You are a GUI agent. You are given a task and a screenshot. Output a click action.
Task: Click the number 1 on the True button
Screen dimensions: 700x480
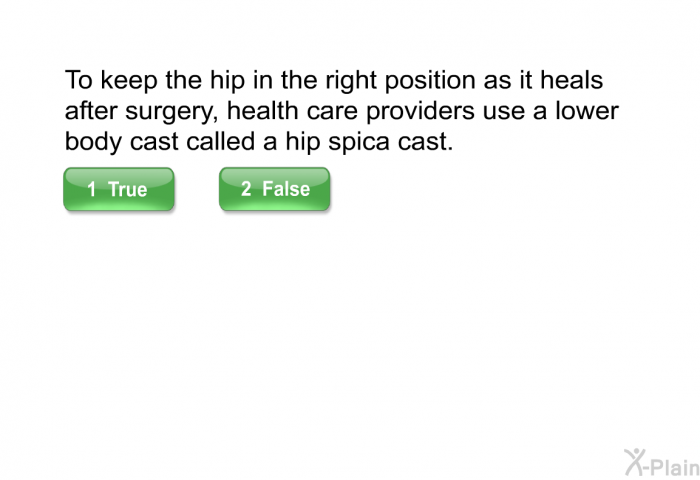point(91,189)
